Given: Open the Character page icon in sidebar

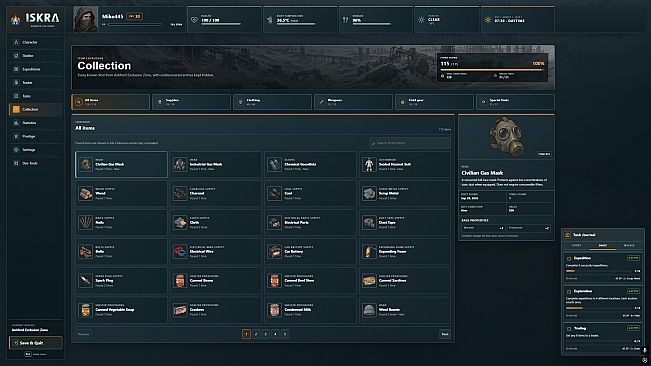Looking at the screenshot, I should tap(16, 42).
